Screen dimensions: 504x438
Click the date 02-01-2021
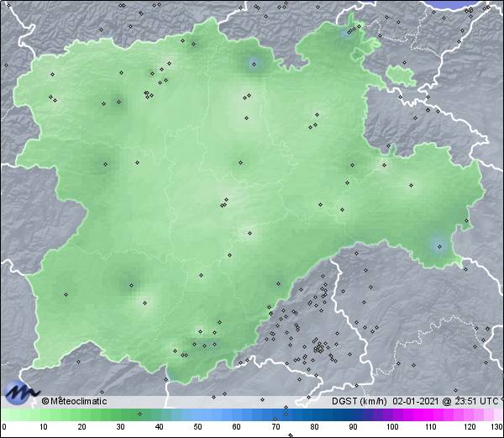click(x=416, y=401)
